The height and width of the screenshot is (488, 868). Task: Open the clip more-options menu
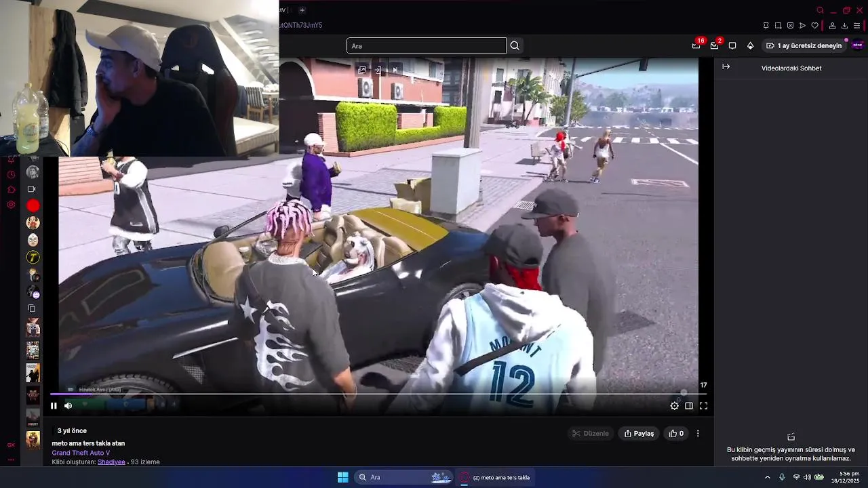click(x=698, y=434)
